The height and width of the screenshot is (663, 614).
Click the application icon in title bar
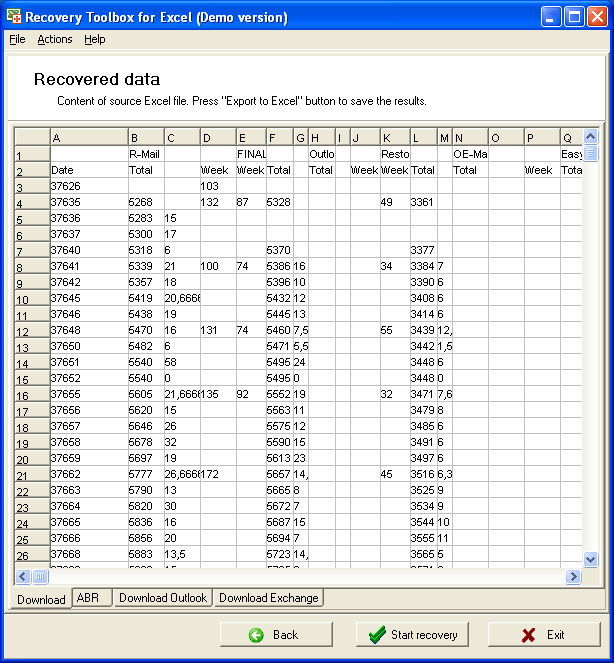tap(14, 16)
